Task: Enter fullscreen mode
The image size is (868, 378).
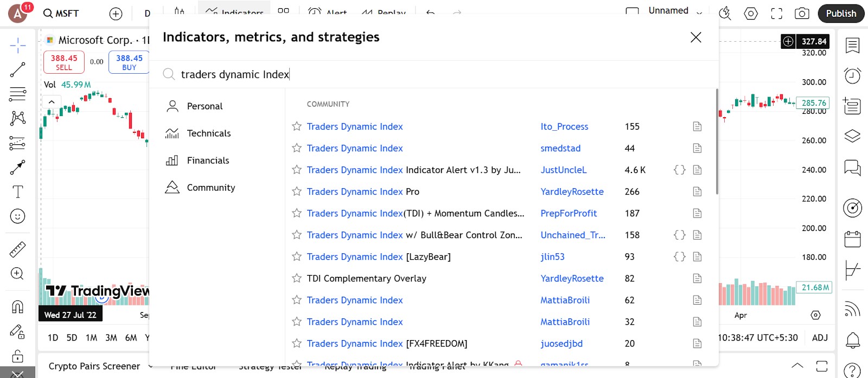Action: click(777, 14)
